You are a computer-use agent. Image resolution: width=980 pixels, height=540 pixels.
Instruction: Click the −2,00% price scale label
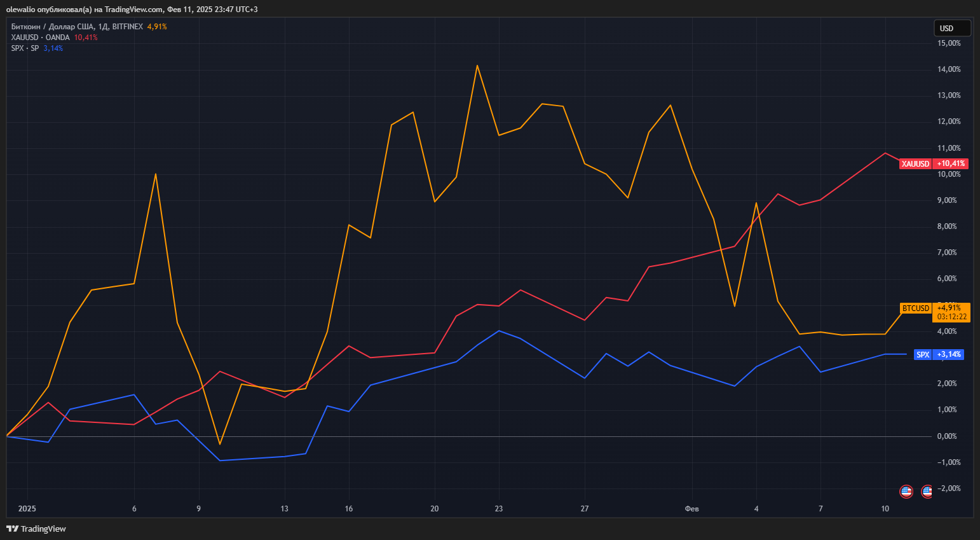(x=949, y=488)
